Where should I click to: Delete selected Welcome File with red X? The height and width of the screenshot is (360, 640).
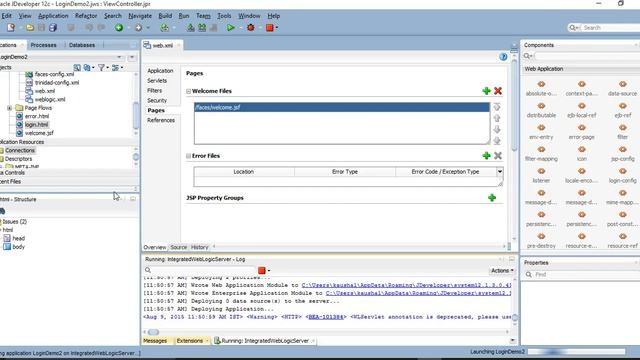pyautogui.click(x=498, y=91)
